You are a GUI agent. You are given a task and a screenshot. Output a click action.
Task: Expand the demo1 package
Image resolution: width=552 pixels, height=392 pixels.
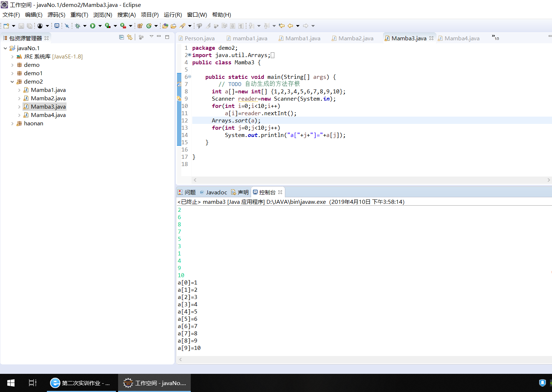12,73
